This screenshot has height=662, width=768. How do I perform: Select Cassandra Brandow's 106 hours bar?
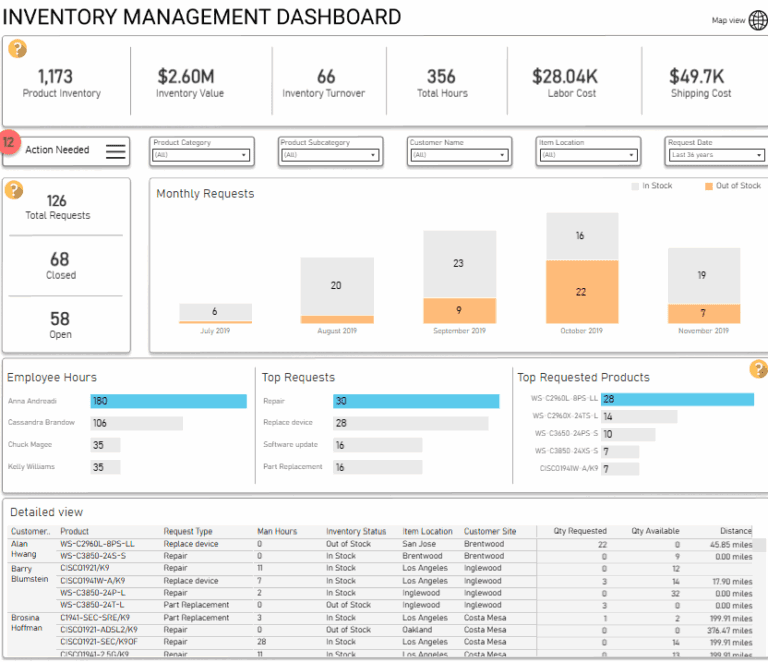click(137, 423)
